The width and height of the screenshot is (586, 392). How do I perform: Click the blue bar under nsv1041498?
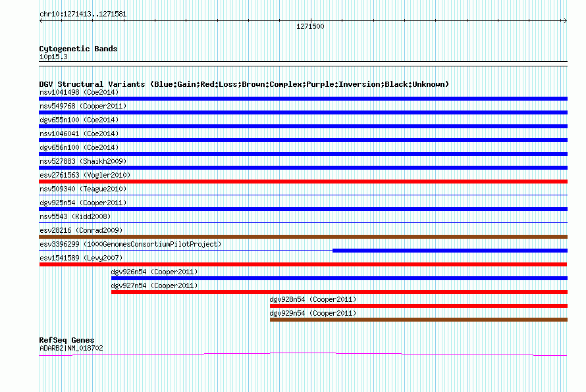303,99
